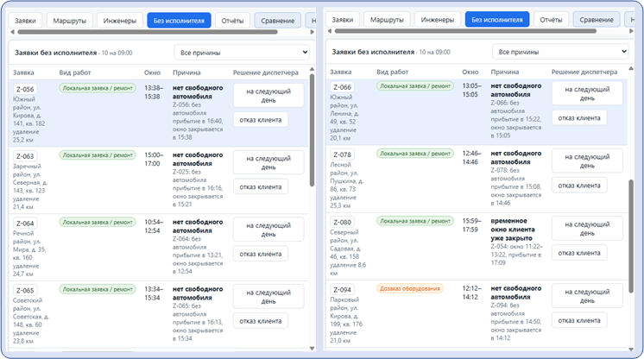Viewport: 644px width, 359px height.
Task: Click отказ клиента for Z-064
Action: pyautogui.click(x=261, y=254)
